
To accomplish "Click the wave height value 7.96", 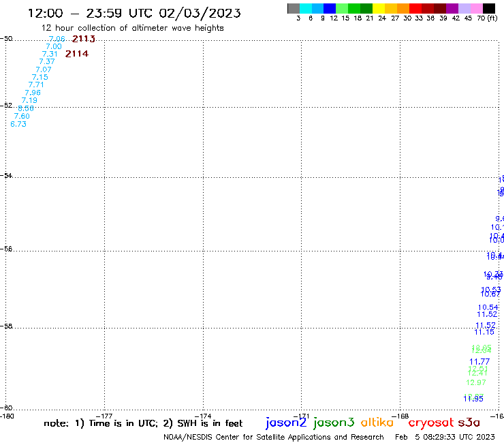I will click(x=33, y=93).
